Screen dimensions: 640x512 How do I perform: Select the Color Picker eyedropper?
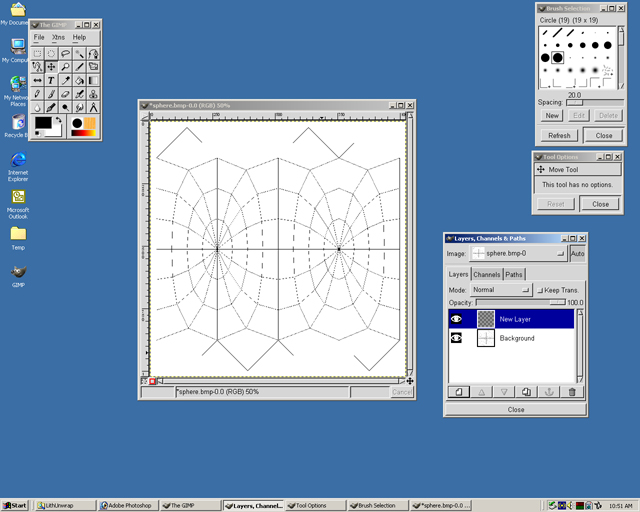[x=65, y=80]
